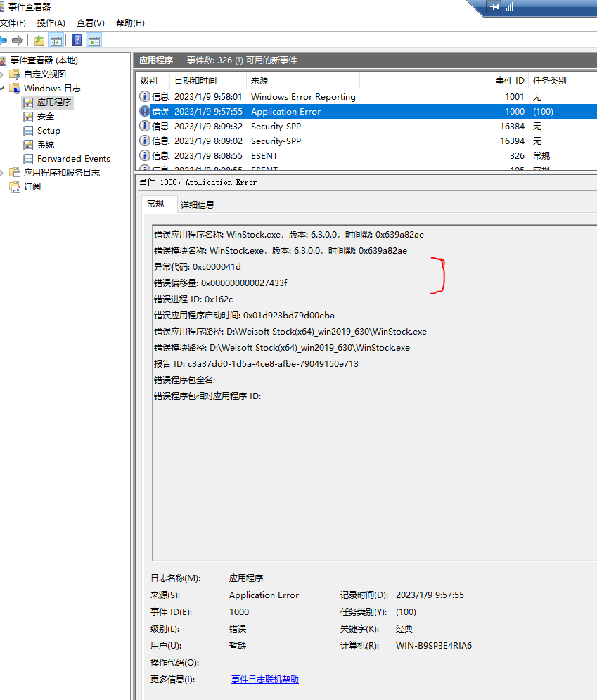Select the Security-SPP event at 8:09:32
The image size is (597, 700).
point(366,126)
